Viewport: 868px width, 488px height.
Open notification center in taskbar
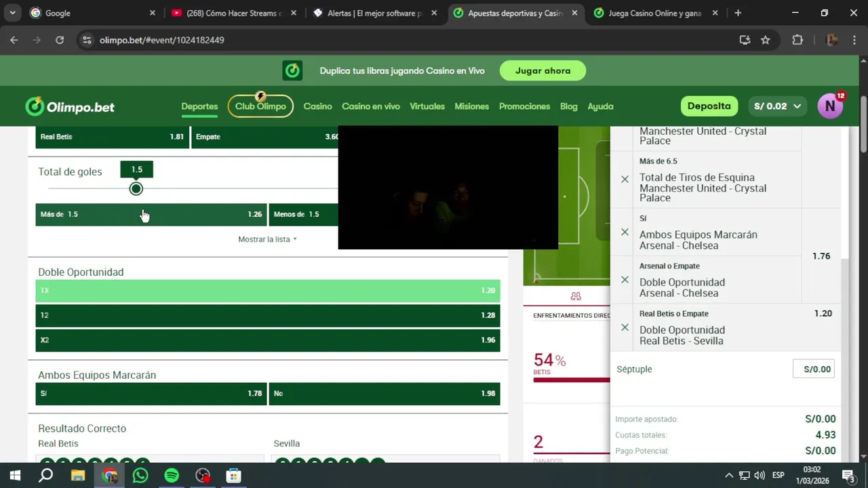[848, 475]
